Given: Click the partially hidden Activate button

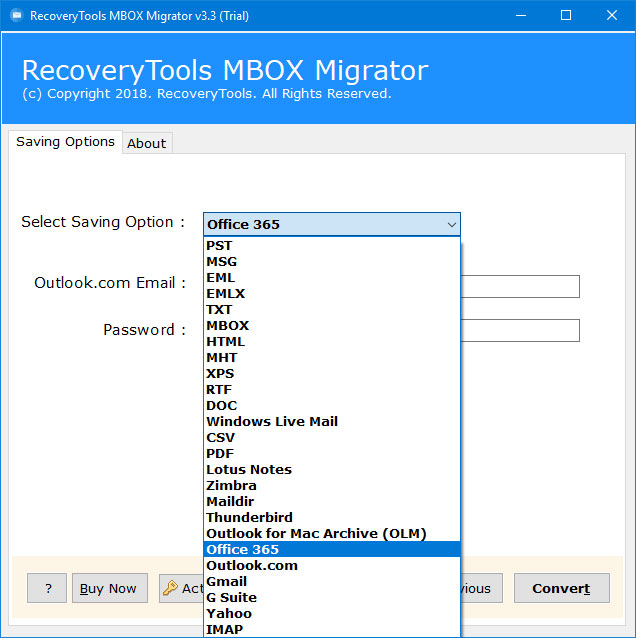Looking at the screenshot, I should point(181,588).
